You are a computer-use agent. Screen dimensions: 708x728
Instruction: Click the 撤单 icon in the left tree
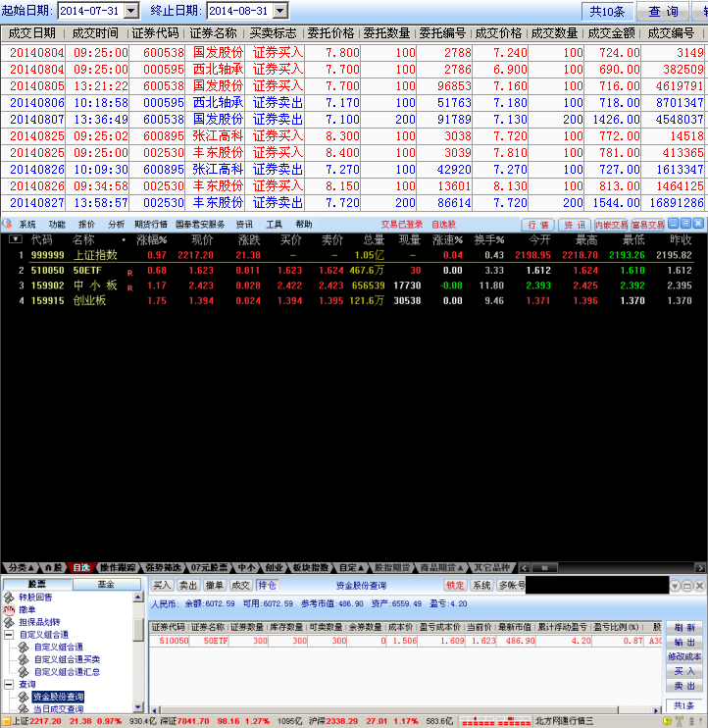pos(9,609)
